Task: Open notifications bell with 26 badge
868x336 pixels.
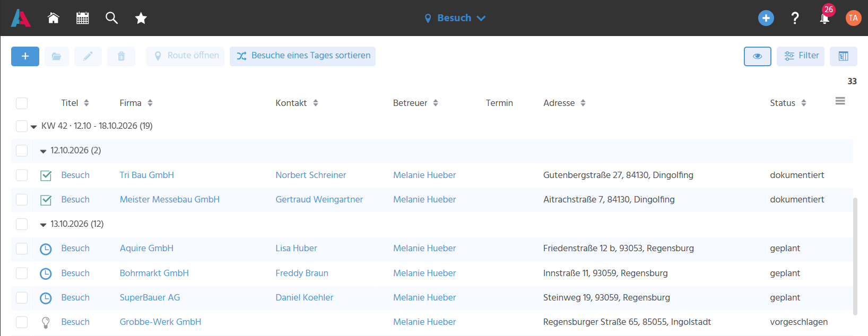Action: coord(824,18)
